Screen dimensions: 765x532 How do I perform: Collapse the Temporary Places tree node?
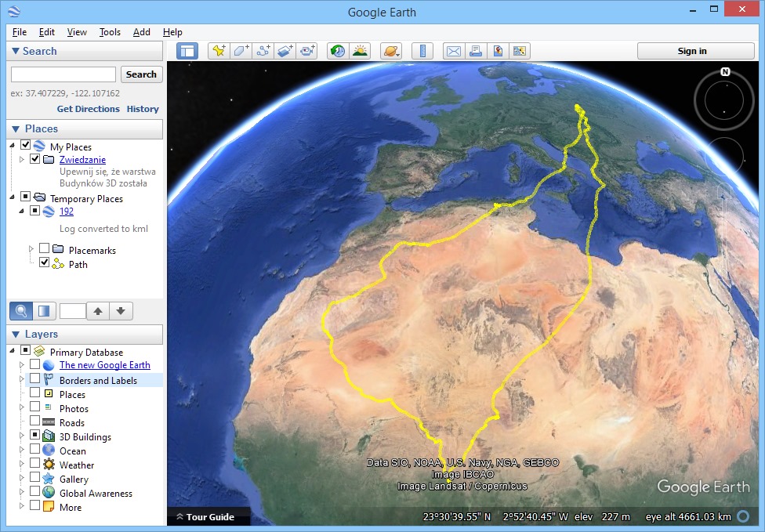(x=13, y=197)
